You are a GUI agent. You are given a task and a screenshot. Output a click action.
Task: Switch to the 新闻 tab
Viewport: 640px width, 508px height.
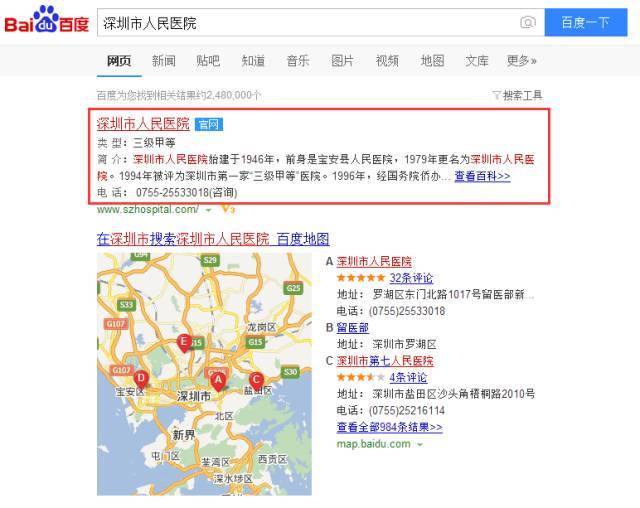click(x=164, y=61)
